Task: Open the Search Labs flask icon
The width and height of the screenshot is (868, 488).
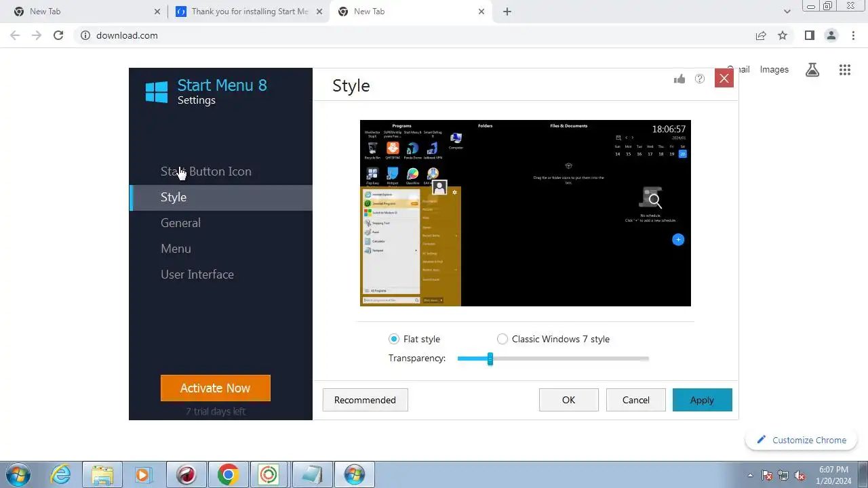Action: 812,69
